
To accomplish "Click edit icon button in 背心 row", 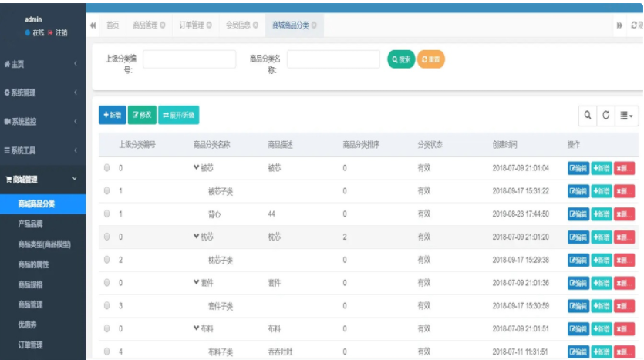I will (x=578, y=214).
